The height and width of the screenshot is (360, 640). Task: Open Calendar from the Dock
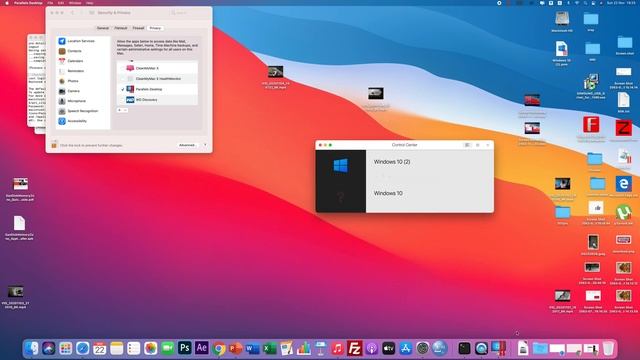click(x=100, y=348)
